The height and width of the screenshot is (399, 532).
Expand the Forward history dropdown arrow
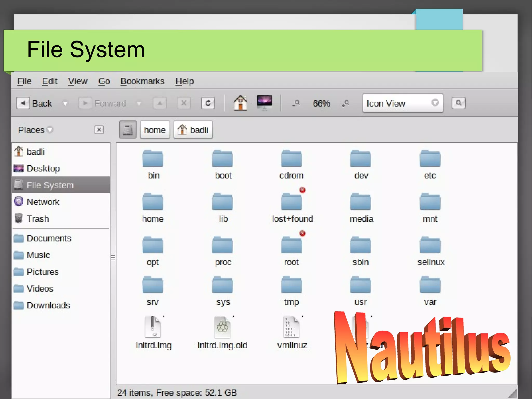coord(139,103)
